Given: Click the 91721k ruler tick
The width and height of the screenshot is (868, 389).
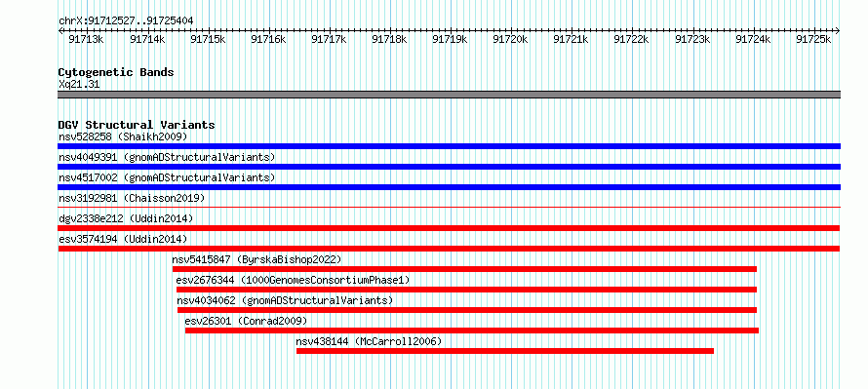Looking at the screenshot, I should (x=571, y=39).
